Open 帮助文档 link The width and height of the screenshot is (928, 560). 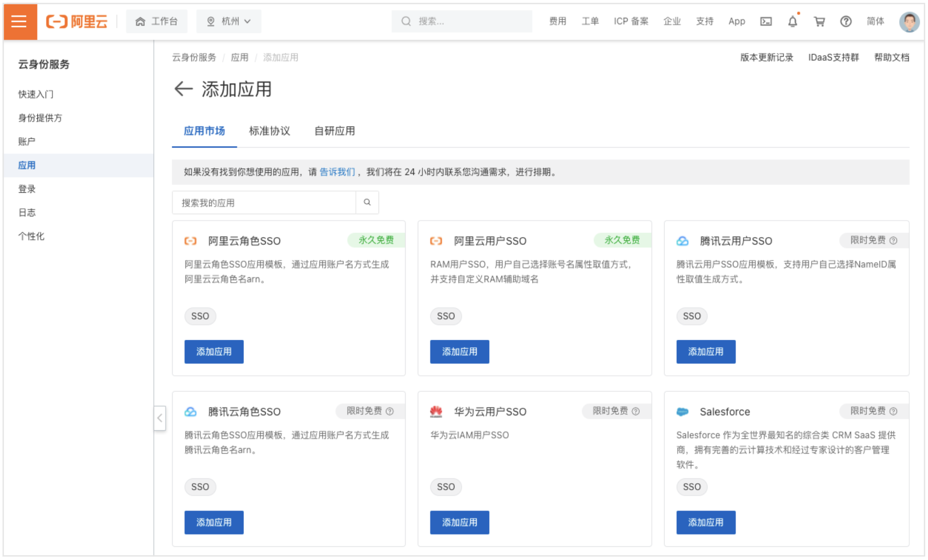[x=891, y=58]
